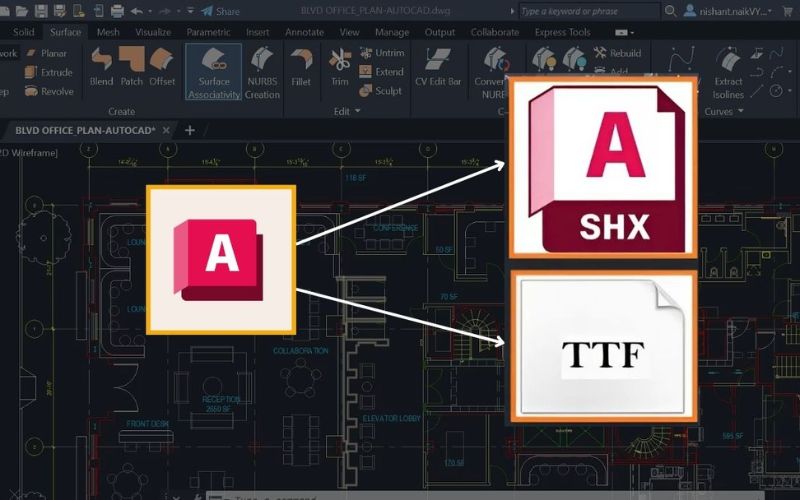Image resolution: width=800 pixels, height=500 pixels.
Task: Select the spline CV curve tool
Action: (682, 57)
